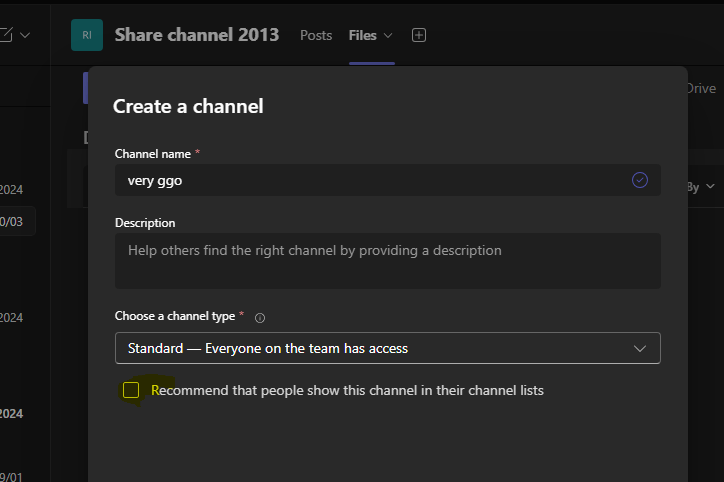
Task: Open the channel type dropdown
Action: (388, 348)
